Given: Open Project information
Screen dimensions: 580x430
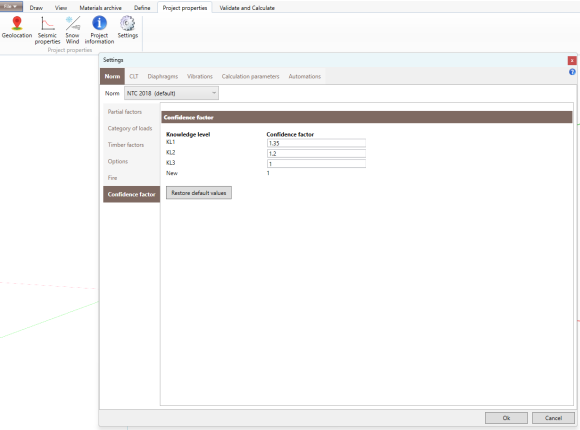Looking at the screenshot, I should click(99, 30).
